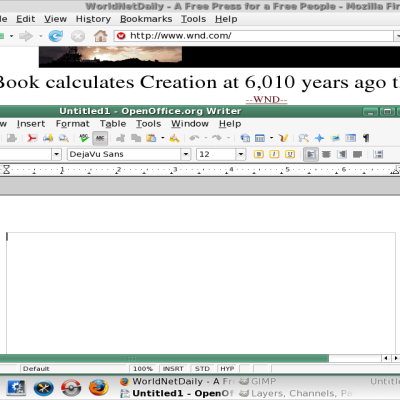Open the Paste options dropdown arrow
Image resolution: width=400 pixels, height=400 pixels.
coord(163,138)
